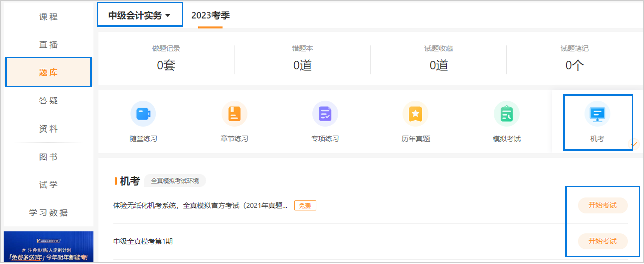
Task: Open 学习数据 in the sidebar
Action: point(48,213)
